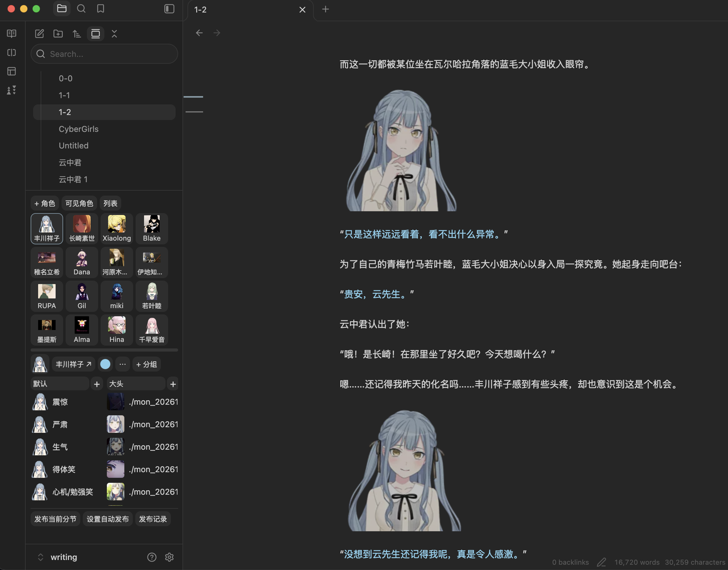
Task: Click the 可见角色 button
Action: (79, 203)
